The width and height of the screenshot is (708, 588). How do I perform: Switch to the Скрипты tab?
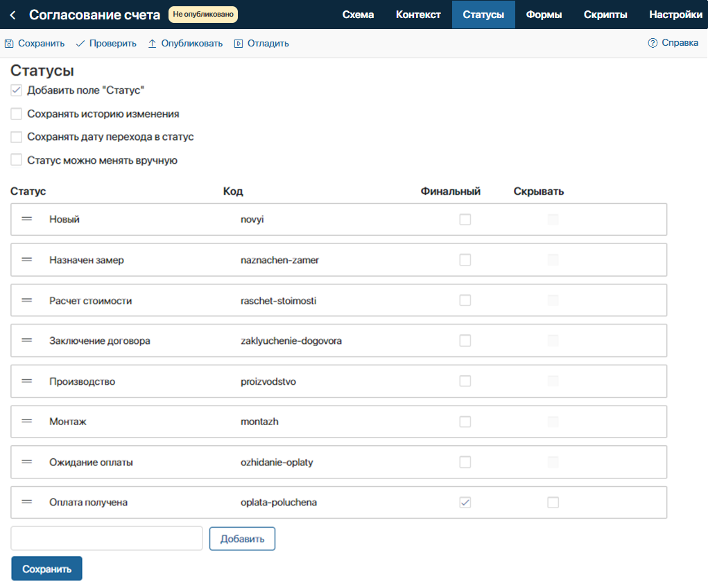[605, 15]
